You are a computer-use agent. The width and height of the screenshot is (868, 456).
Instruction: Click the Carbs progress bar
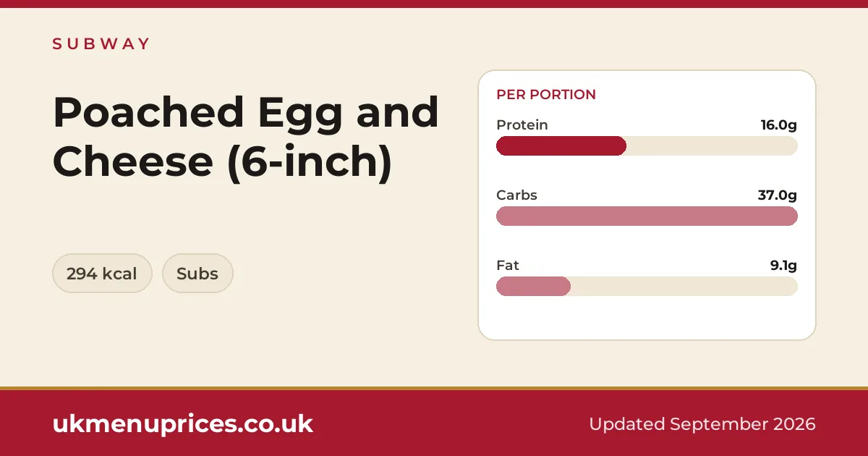tap(647, 216)
